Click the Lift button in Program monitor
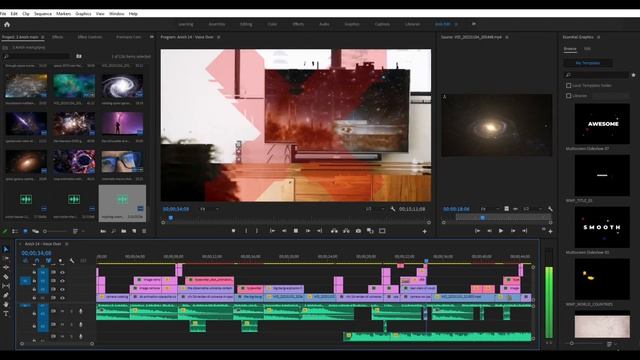This screenshot has height=360, width=640. pos(334,231)
